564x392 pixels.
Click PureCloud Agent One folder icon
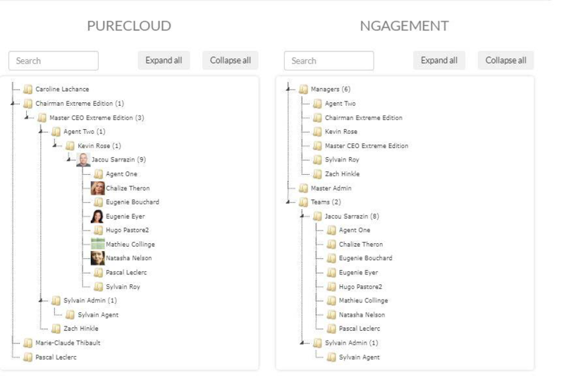tap(98, 174)
